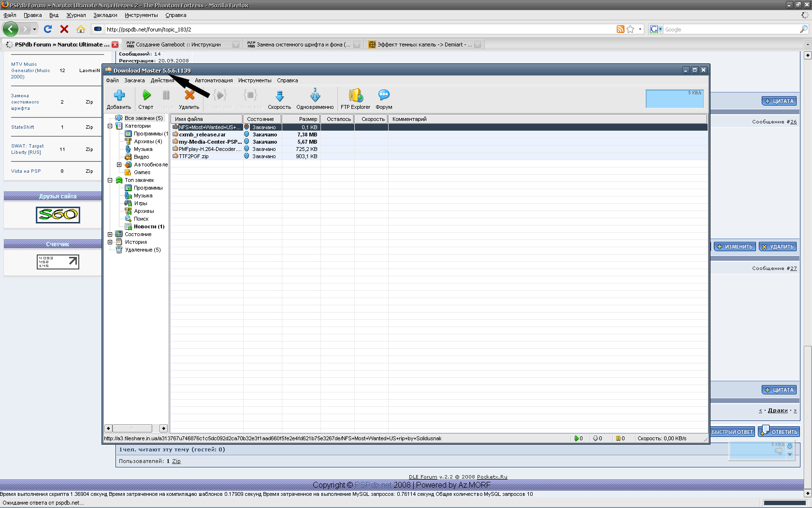The width and height of the screenshot is (812, 508).
Task: Reload the page in Firefox
Action: 48,29
